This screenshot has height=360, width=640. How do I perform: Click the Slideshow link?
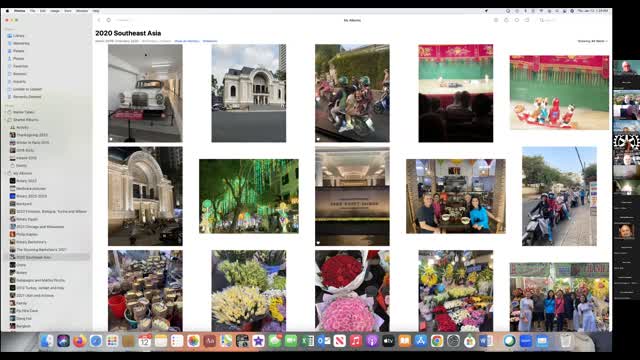click(x=210, y=41)
